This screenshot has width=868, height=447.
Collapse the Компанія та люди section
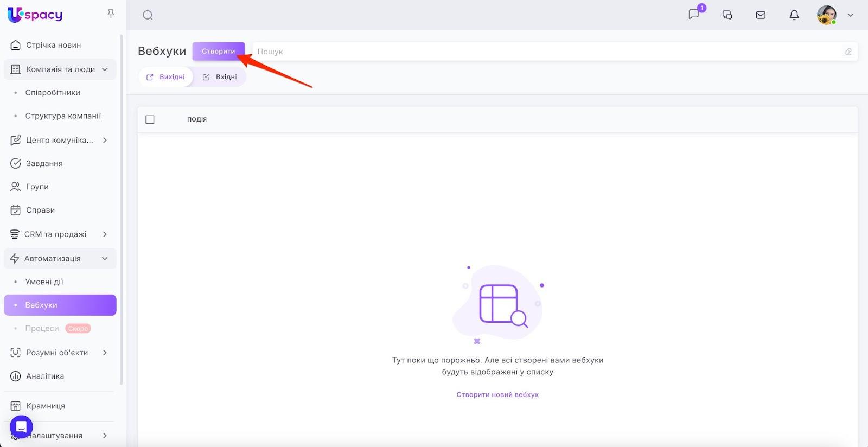point(105,69)
